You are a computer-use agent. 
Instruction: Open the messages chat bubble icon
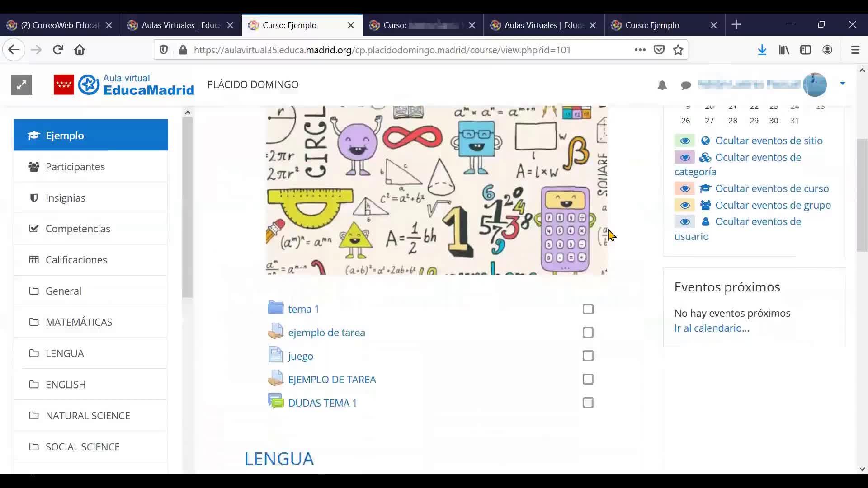coord(686,85)
